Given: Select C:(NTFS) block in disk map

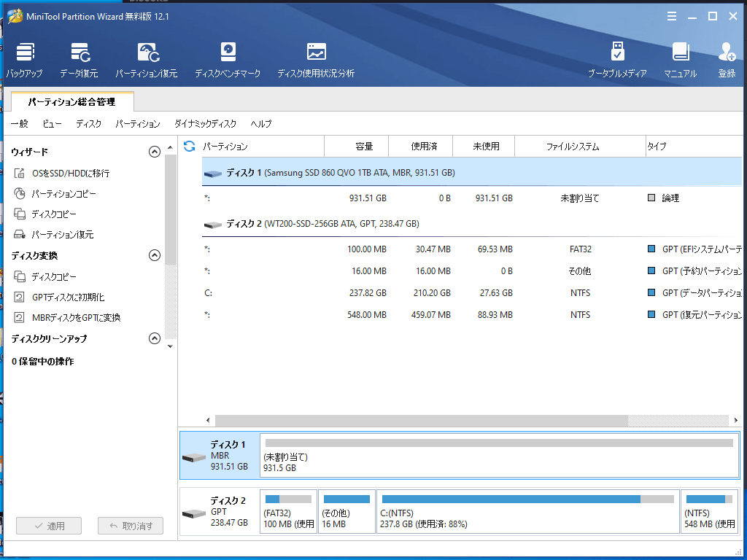Looking at the screenshot, I should [527, 512].
